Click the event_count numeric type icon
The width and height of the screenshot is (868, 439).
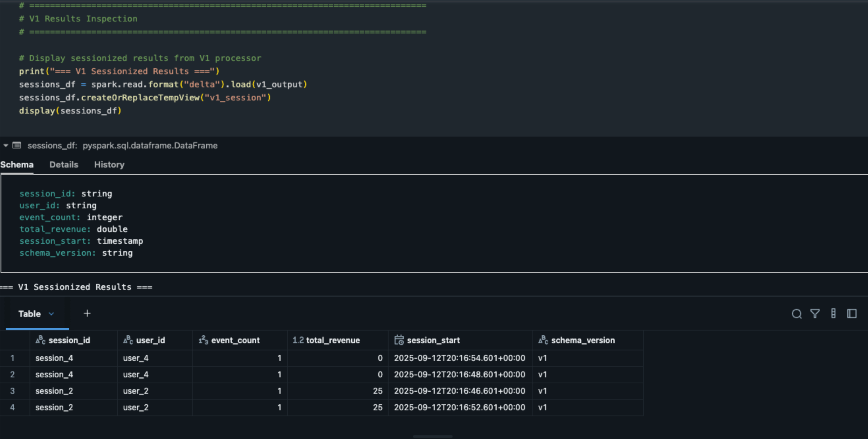[203, 340]
